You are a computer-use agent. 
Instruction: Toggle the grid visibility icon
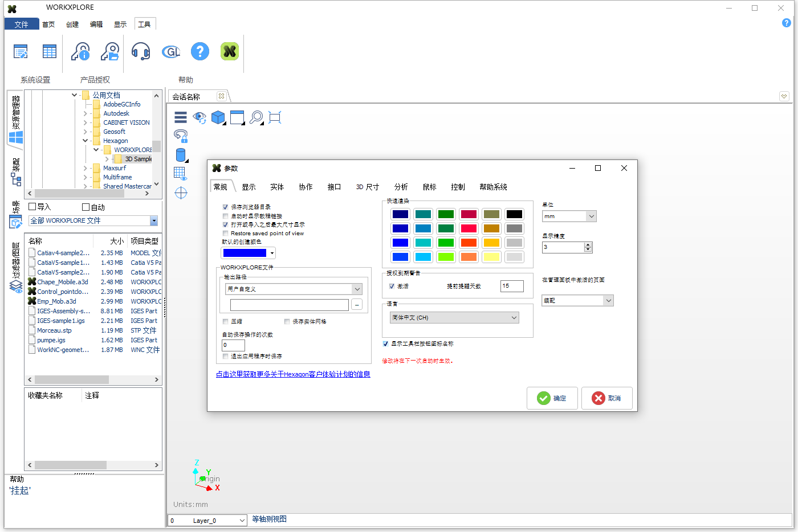[x=180, y=173]
